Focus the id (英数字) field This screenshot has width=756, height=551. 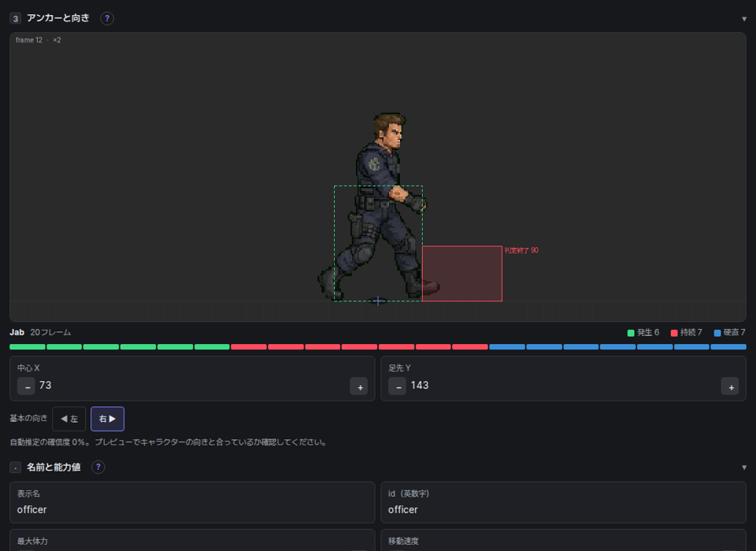[x=563, y=502]
